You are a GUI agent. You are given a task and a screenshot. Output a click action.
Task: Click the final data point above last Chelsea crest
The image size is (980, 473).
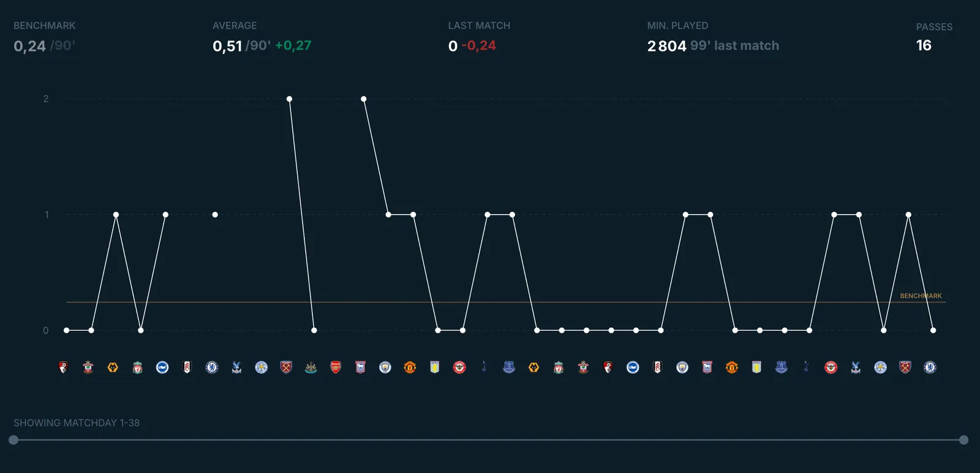click(x=933, y=330)
